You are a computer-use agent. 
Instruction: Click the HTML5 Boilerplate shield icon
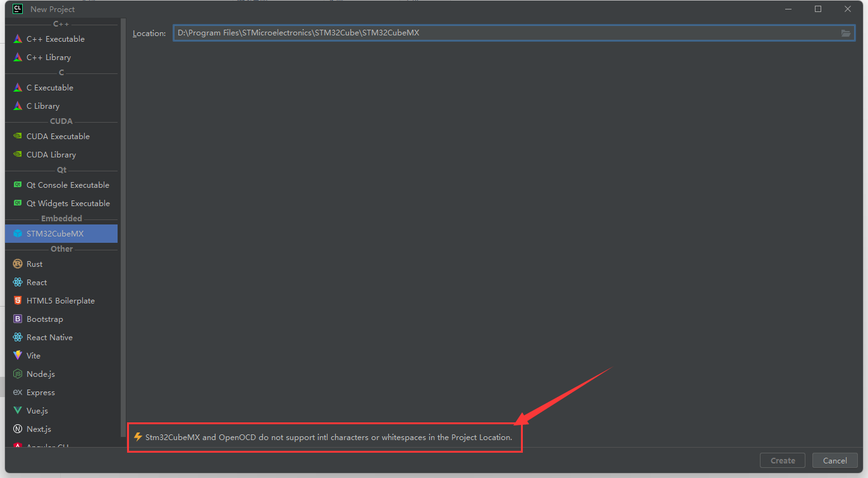18,301
